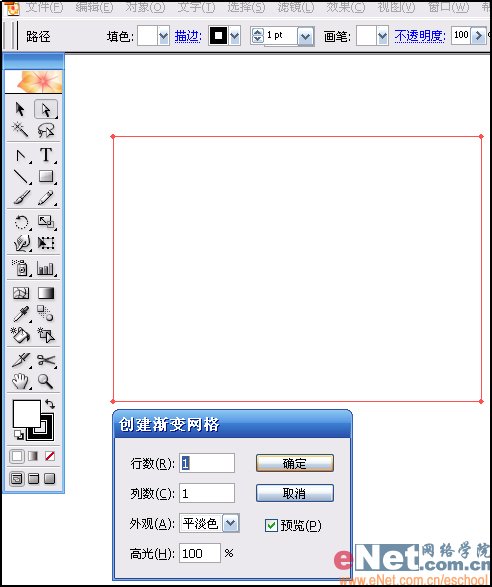Switch to solid Color fill mode button
The image size is (492, 587).
(17, 456)
